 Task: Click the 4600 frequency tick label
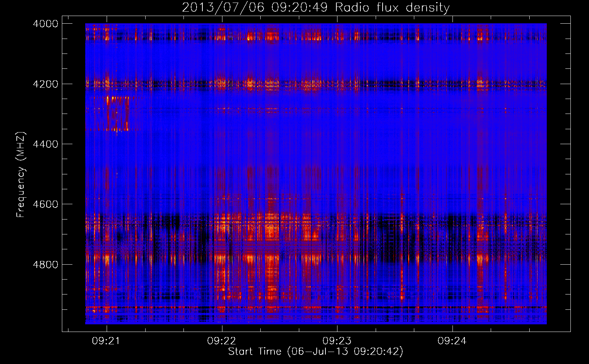tap(46, 204)
